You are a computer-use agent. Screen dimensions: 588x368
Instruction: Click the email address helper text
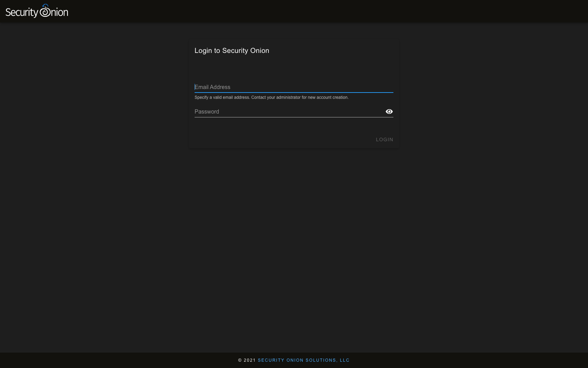272,97
